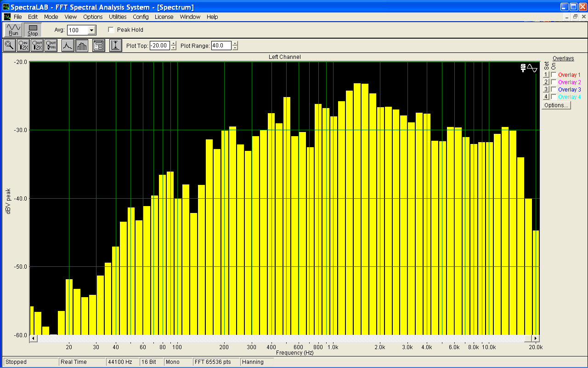Click the underlined Overlays heading

click(563, 58)
